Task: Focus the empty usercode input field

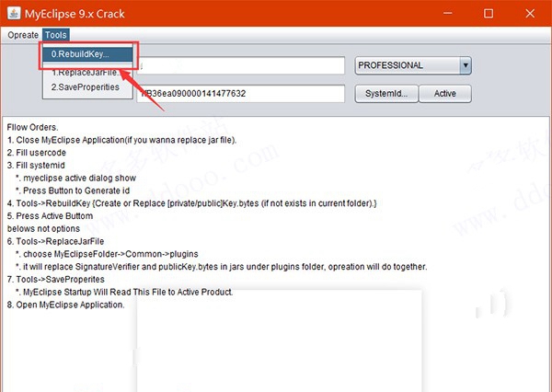Action: (x=241, y=65)
